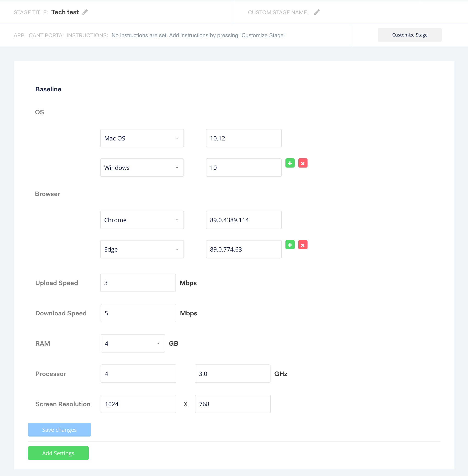This screenshot has height=476, width=468.
Task: Click Save changes button
Action: coord(59,430)
